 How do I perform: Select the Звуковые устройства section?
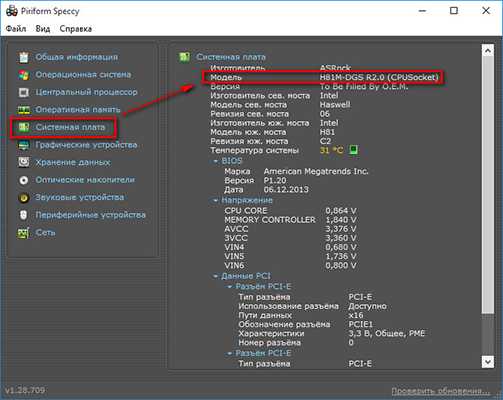pos(80,197)
